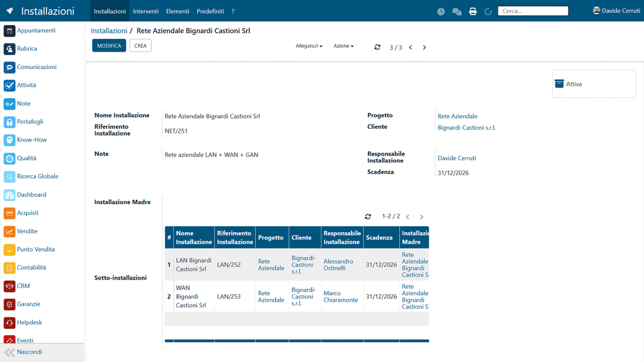Image resolution: width=644 pixels, height=362 pixels.
Task: Click the printer icon in top bar
Action: tap(473, 12)
